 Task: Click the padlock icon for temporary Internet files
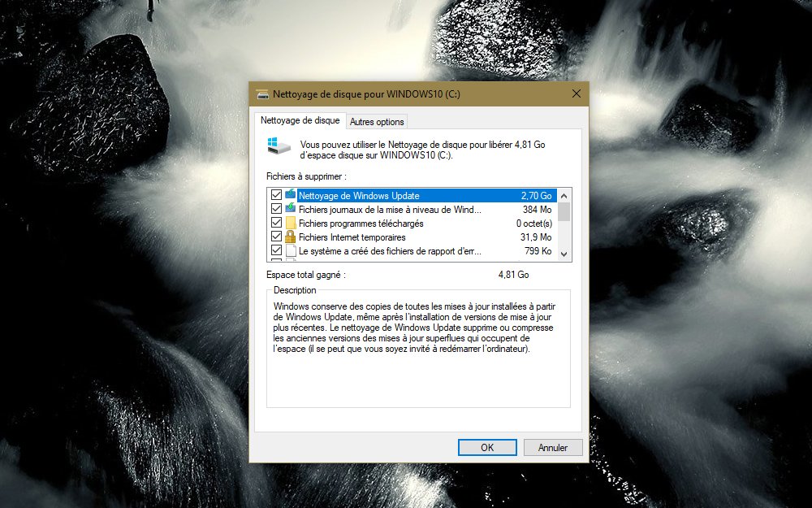[x=290, y=237]
